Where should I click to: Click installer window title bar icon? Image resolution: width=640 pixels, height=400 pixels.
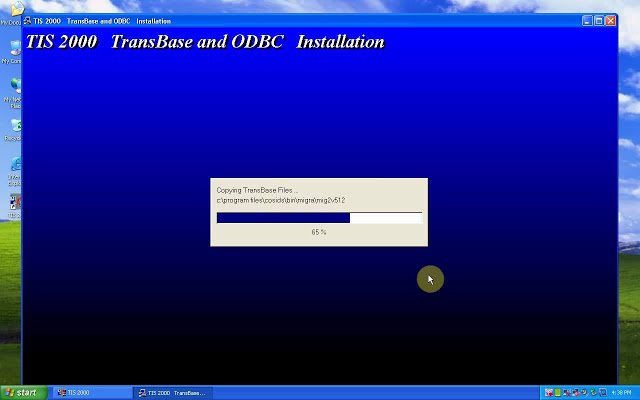click(27, 21)
